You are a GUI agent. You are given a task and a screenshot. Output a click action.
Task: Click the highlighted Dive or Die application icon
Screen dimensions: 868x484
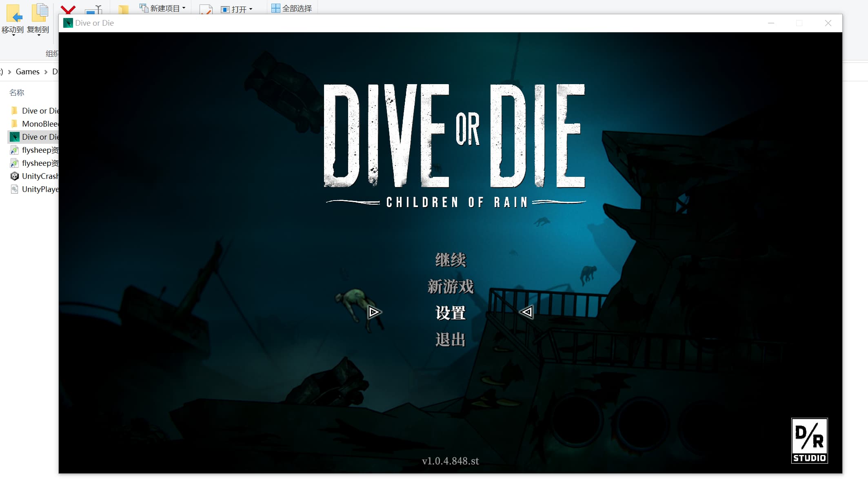15,137
